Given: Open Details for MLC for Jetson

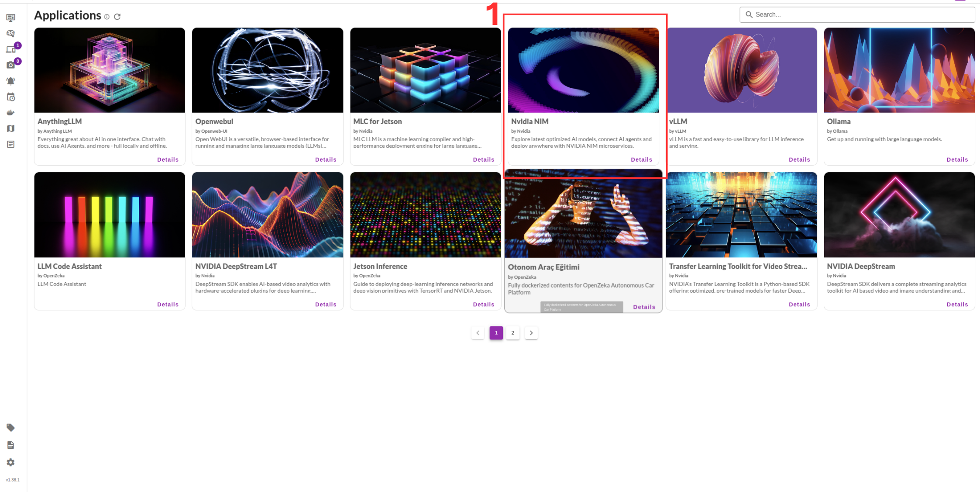Looking at the screenshot, I should (484, 159).
